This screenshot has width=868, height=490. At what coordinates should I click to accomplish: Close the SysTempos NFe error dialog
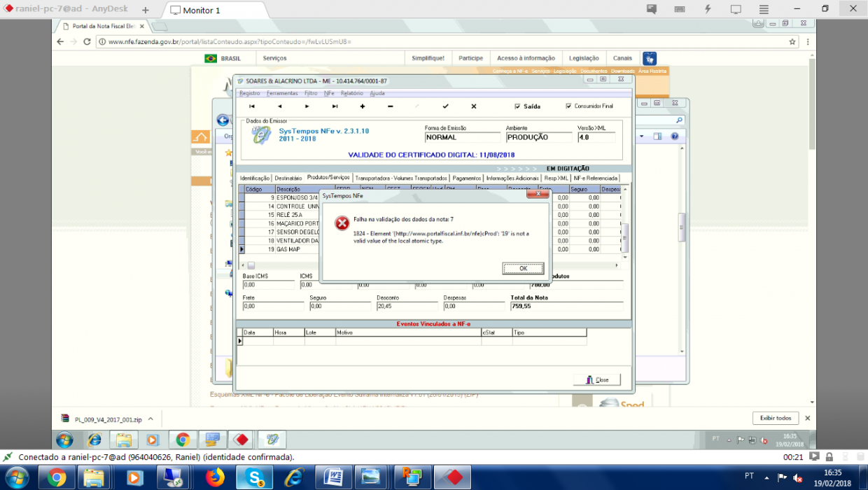536,196
